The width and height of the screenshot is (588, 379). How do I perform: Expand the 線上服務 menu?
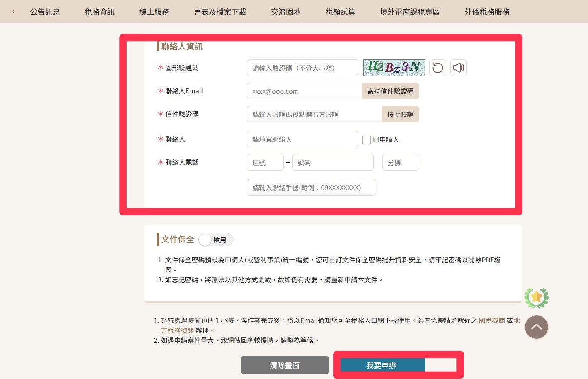154,12
